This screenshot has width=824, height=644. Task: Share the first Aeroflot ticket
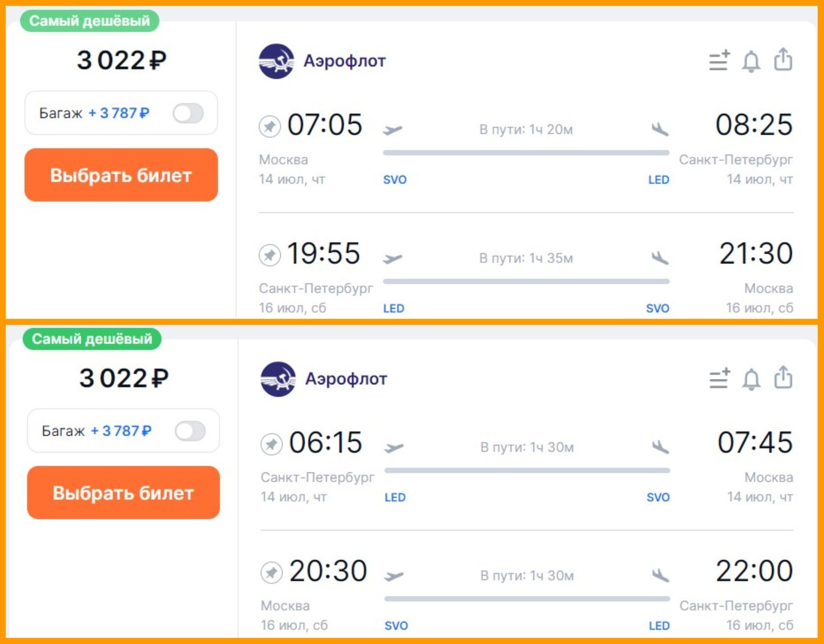tap(783, 59)
